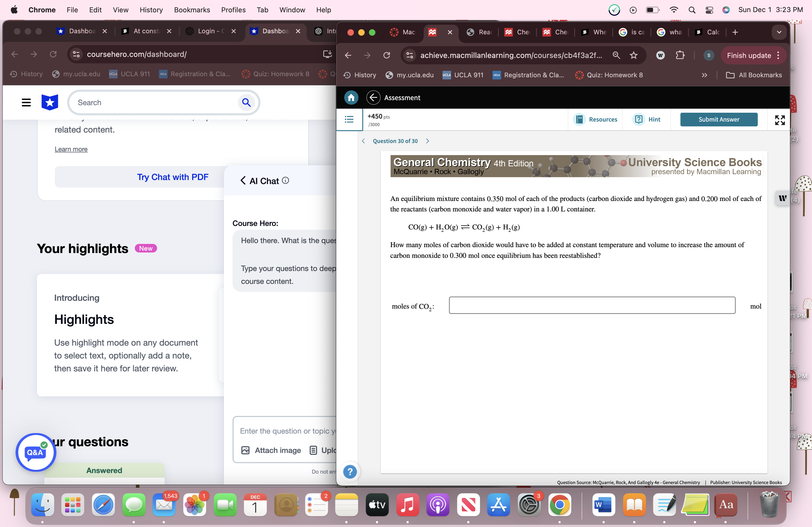Viewport: 812px width, 527px height.
Task: Click the Achieve home icon
Action: [x=351, y=97]
